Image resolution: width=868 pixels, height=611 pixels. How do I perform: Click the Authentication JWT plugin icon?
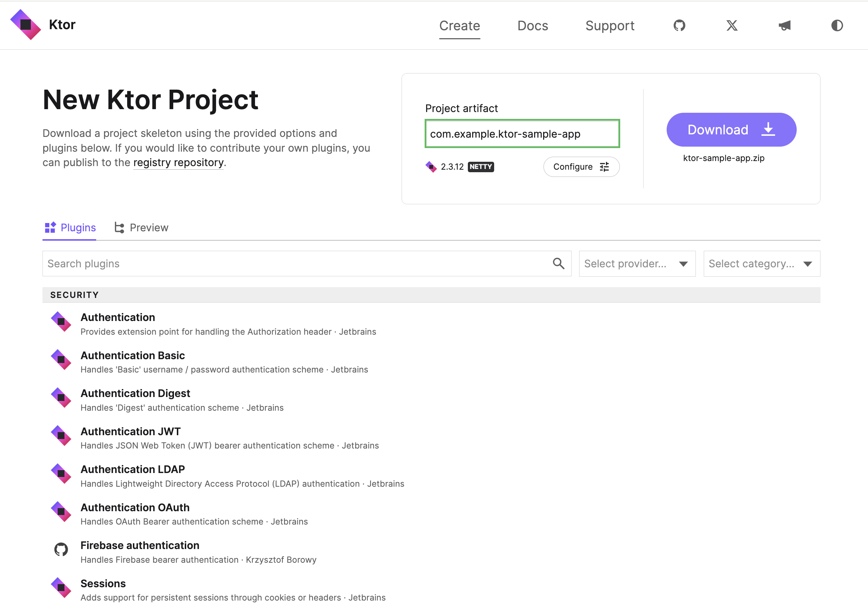tap(61, 436)
